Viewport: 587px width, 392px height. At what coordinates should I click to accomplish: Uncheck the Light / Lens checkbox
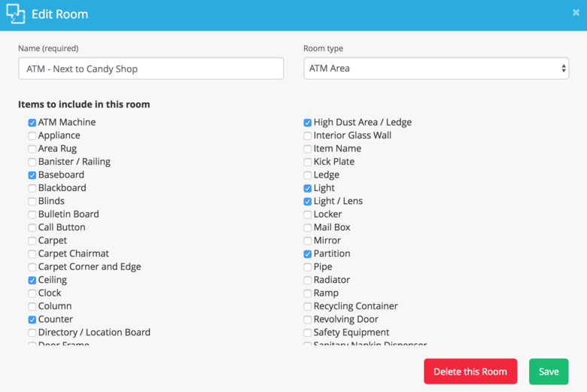[308, 202]
